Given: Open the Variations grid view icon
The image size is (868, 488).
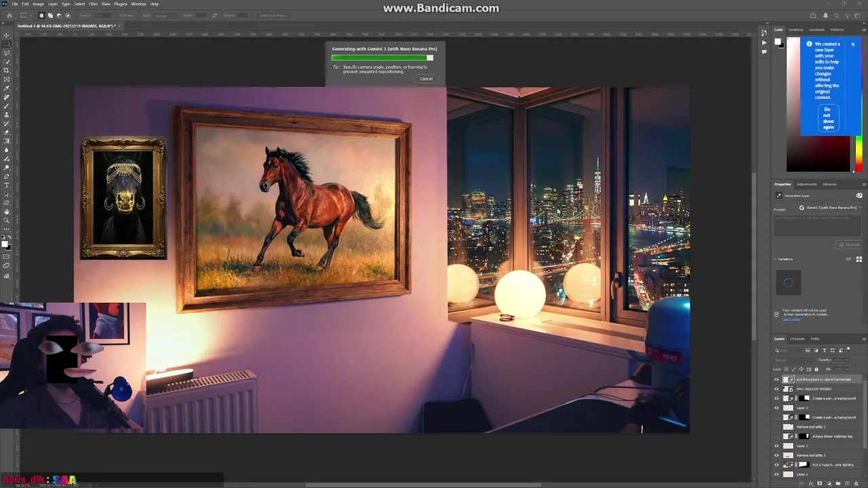Looking at the screenshot, I should point(859,259).
